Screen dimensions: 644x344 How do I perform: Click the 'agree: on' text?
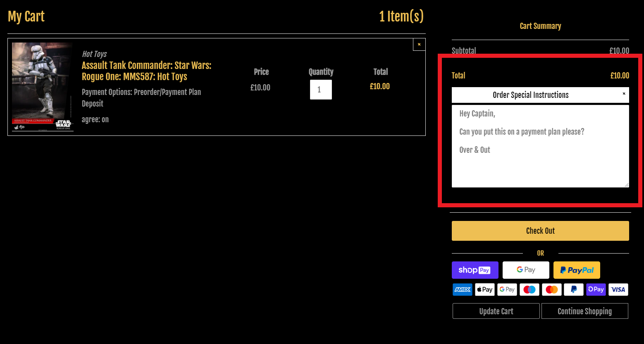(95, 119)
